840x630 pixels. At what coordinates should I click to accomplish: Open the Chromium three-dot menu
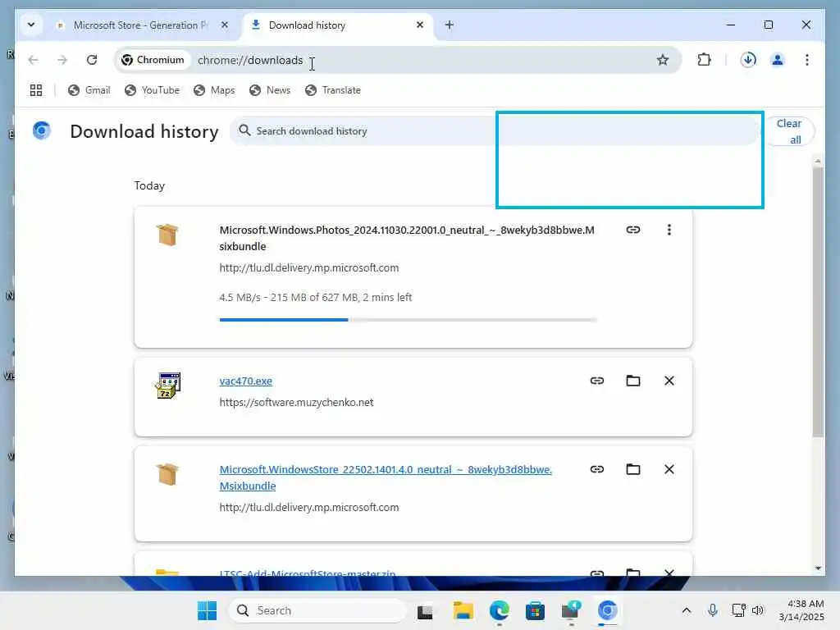pyautogui.click(x=807, y=60)
